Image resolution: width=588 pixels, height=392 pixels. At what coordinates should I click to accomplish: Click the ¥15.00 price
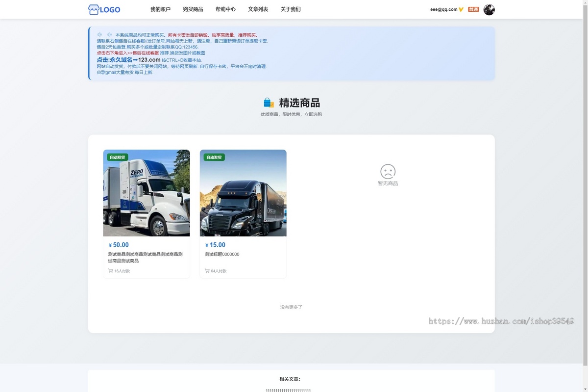coord(215,245)
